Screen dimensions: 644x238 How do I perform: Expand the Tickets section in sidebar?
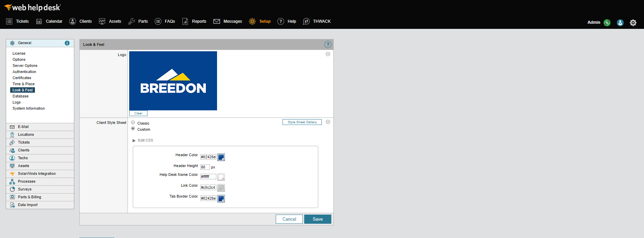tap(40, 143)
